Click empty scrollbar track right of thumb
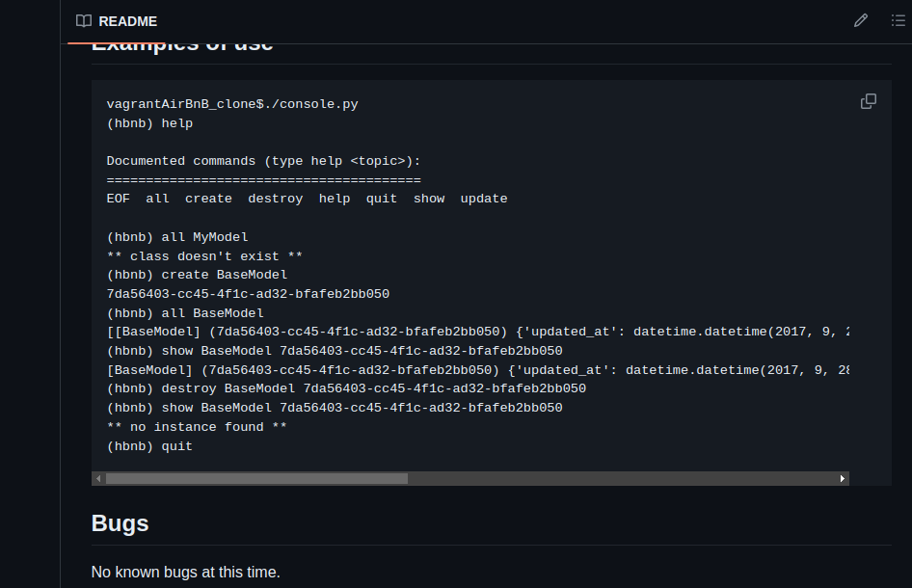The image size is (912, 588). 617,478
